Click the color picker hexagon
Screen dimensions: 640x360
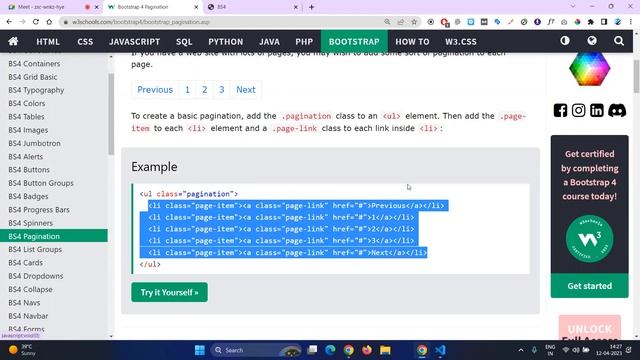(589, 68)
